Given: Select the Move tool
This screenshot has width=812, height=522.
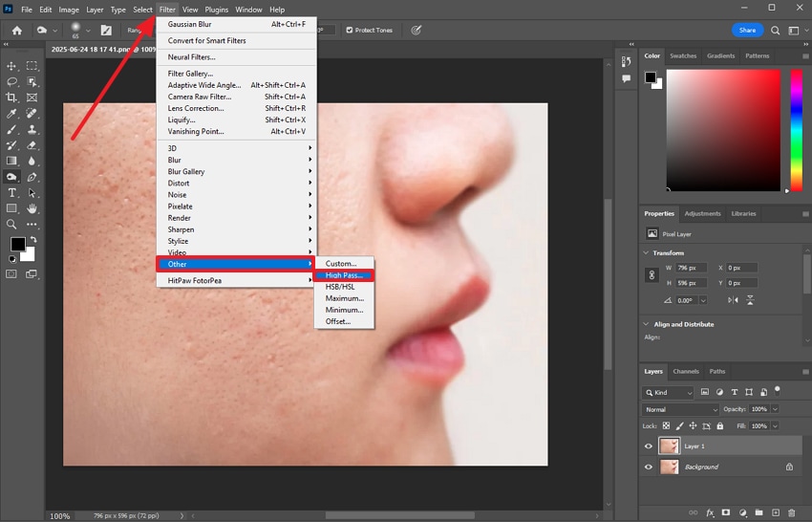Looking at the screenshot, I should coord(11,66).
